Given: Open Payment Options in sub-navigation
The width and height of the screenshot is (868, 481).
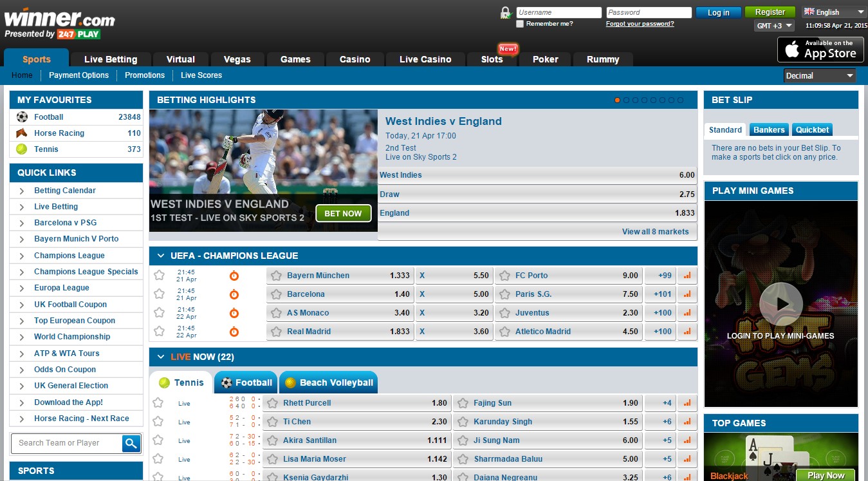Looking at the screenshot, I should (78, 75).
